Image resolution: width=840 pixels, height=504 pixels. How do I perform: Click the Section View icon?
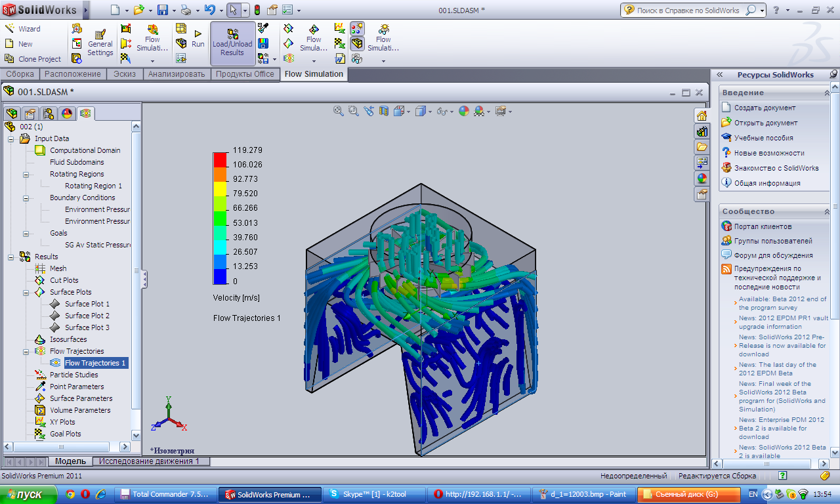384,112
